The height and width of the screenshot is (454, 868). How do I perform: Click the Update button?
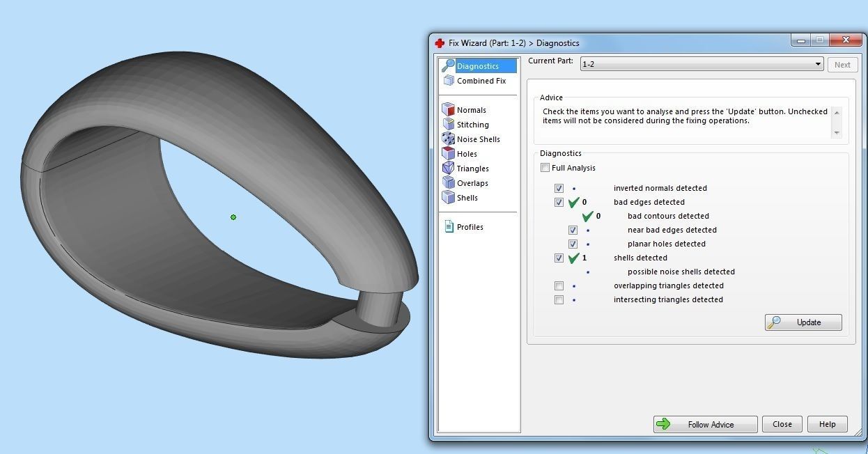point(803,322)
